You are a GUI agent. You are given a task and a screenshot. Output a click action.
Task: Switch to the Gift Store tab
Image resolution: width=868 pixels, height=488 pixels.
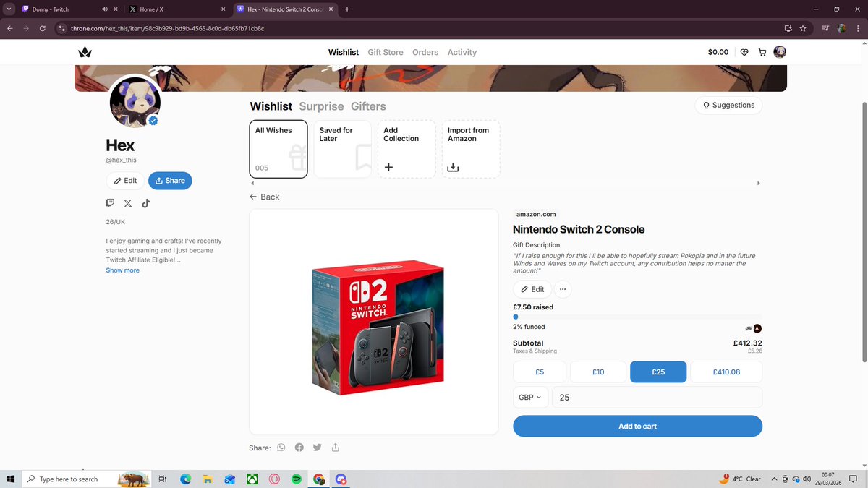tap(386, 52)
